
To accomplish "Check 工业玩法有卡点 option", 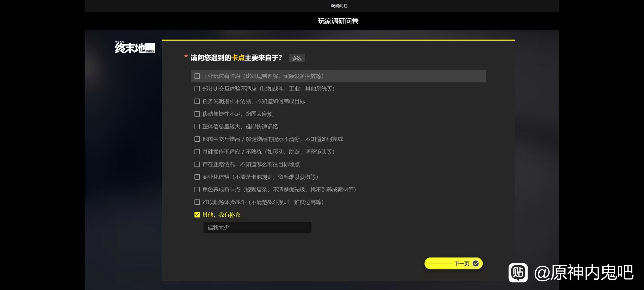I will [x=197, y=76].
